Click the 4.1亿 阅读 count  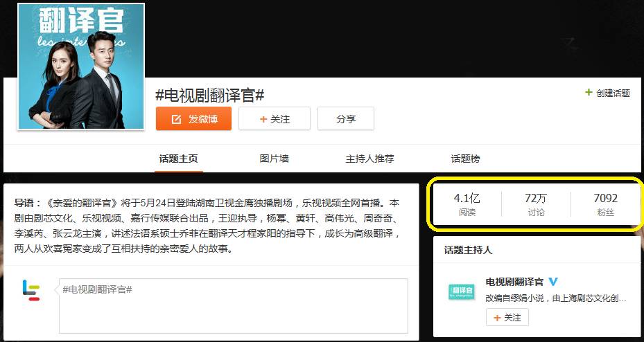point(467,204)
